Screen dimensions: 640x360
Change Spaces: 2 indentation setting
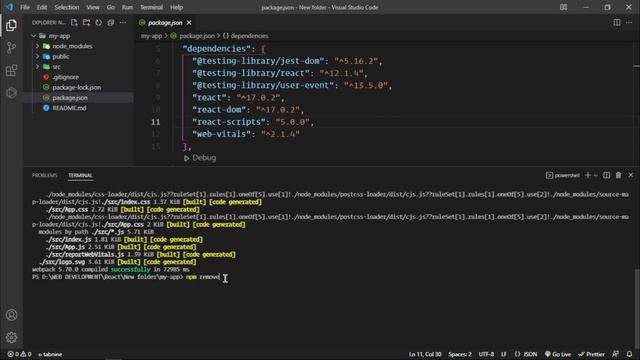(x=460, y=354)
